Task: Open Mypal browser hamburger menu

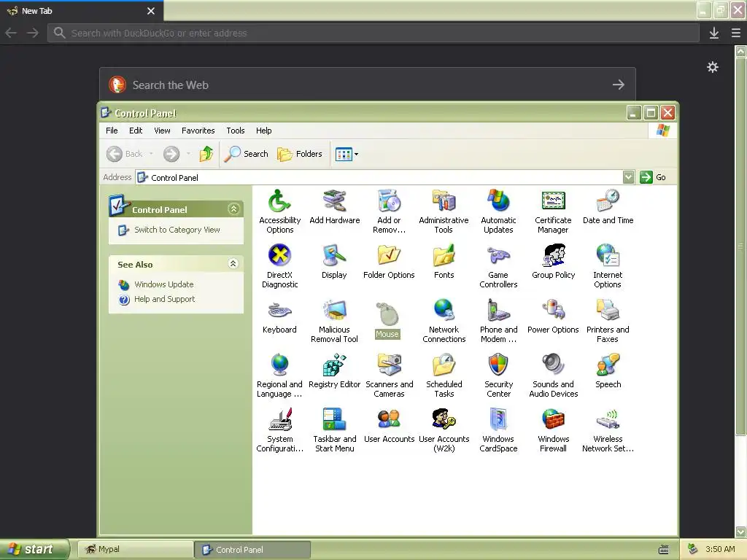Action: click(x=735, y=33)
